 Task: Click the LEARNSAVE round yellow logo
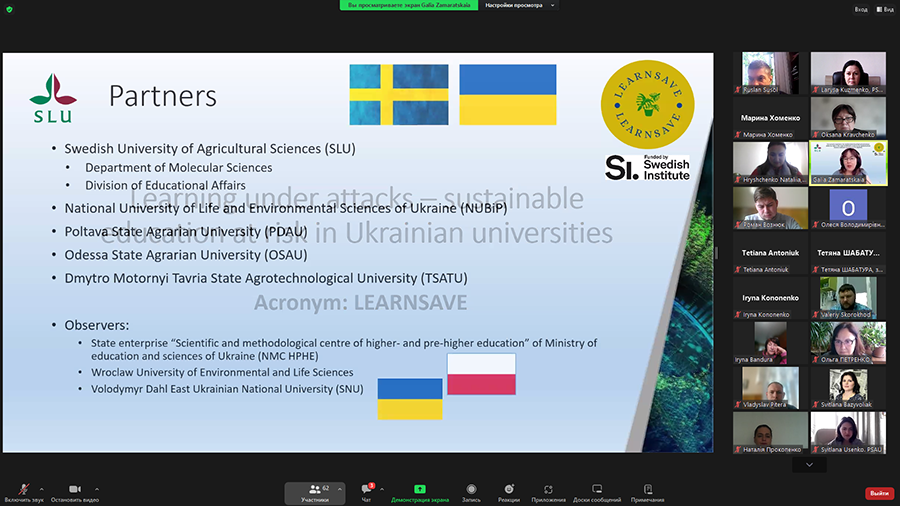[647, 104]
